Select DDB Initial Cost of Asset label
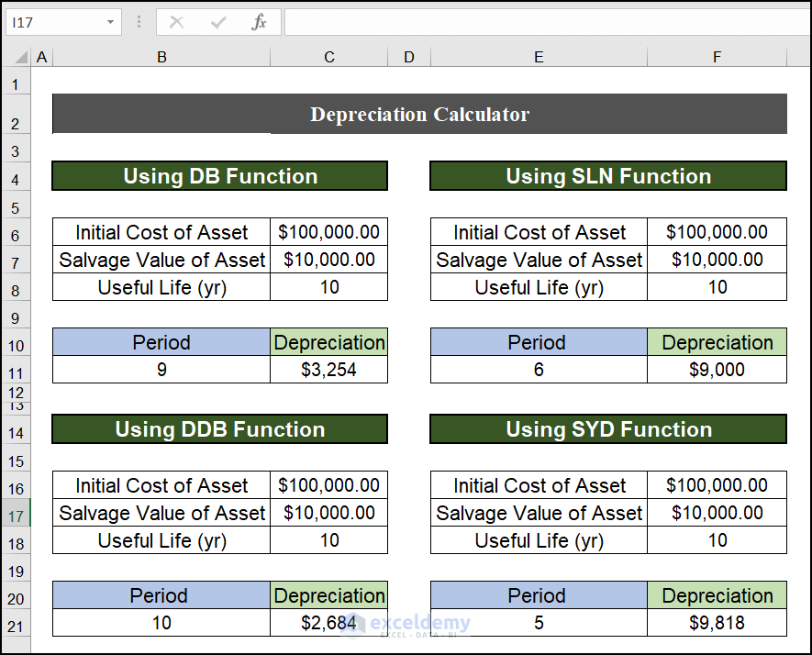The height and width of the screenshot is (655, 812). pyautogui.click(x=161, y=485)
